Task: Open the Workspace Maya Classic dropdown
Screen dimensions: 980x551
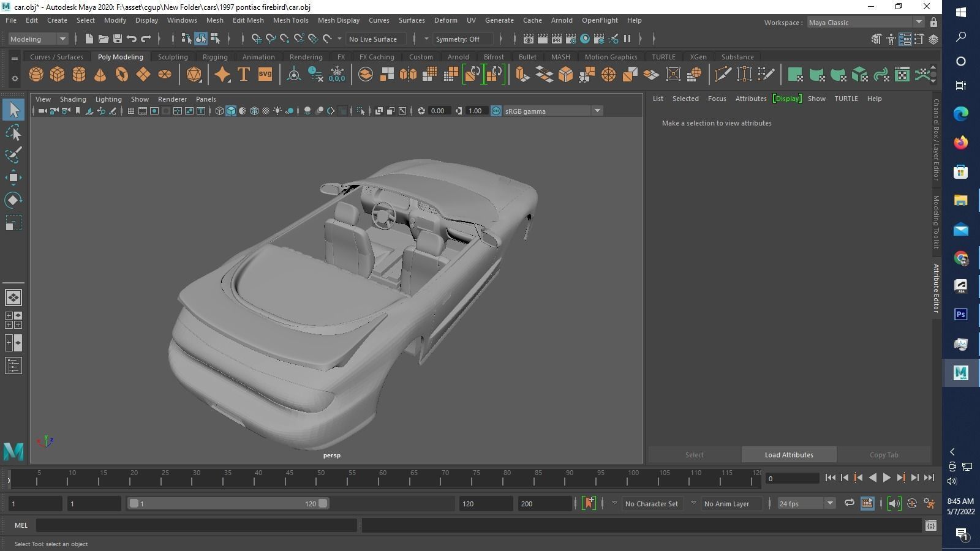Action: [865, 23]
